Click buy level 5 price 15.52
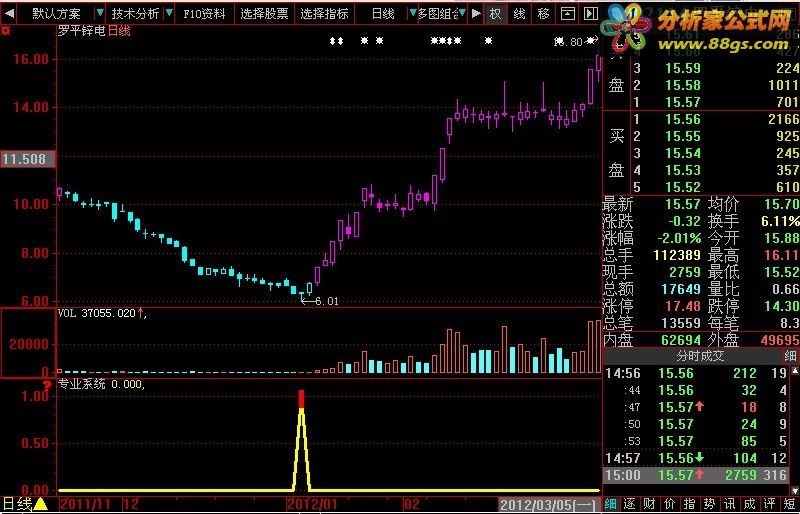The height and width of the screenshot is (514, 800). (x=683, y=187)
